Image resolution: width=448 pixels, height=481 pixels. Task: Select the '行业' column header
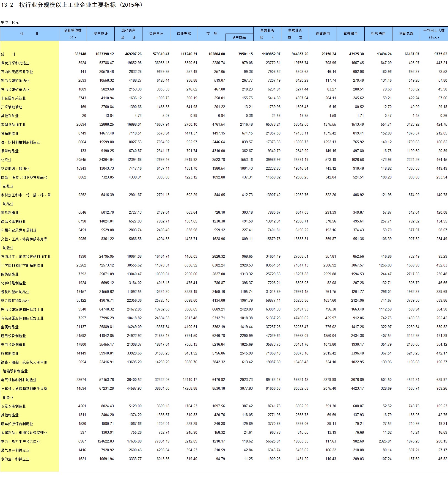[x=29, y=34]
